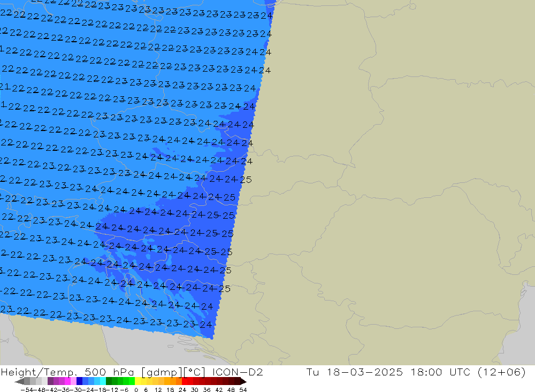The height and width of the screenshot is (392, 535).
Task: Click the '42' scale label under the legend
Action: click(219, 390)
